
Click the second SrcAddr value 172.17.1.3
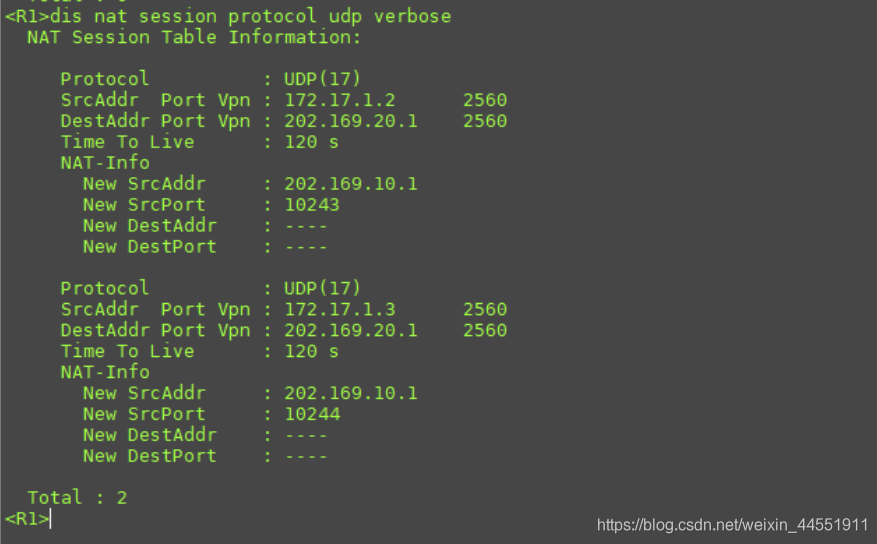click(340, 309)
